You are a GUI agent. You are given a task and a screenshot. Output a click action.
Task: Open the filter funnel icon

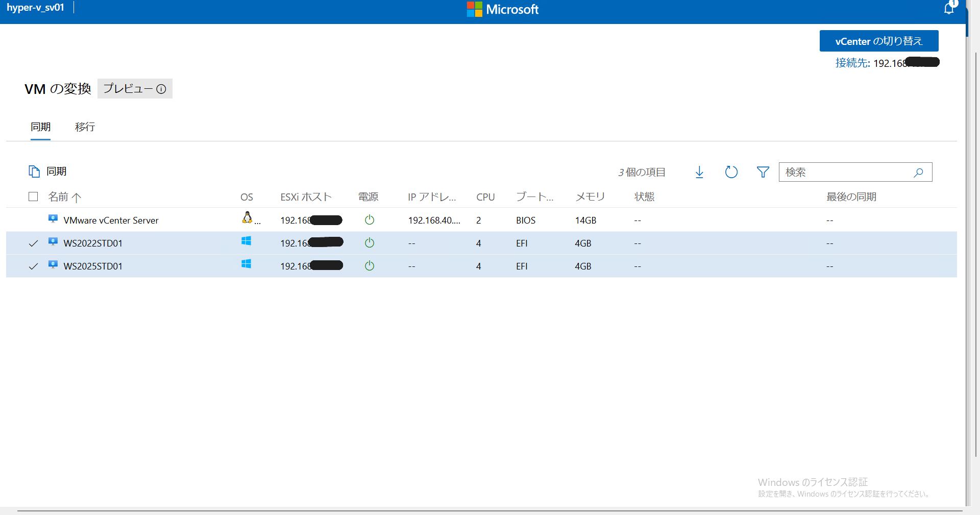pos(763,172)
